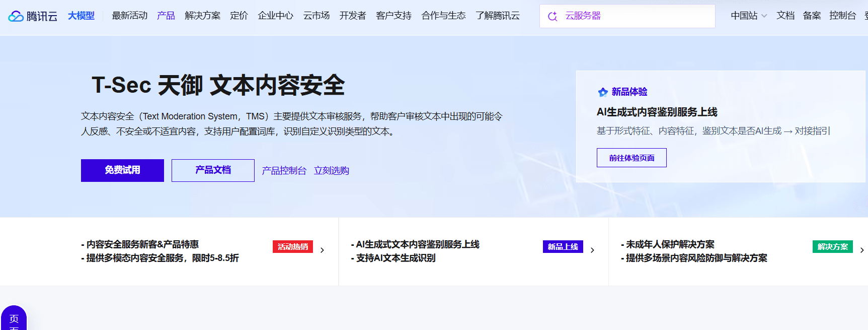Viewport: 868px width, 330px height.
Task: Open the 合作与生态 menu
Action: (x=443, y=16)
